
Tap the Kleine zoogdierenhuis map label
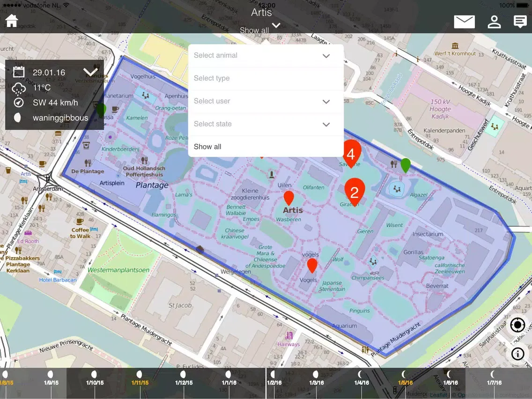(x=250, y=194)
